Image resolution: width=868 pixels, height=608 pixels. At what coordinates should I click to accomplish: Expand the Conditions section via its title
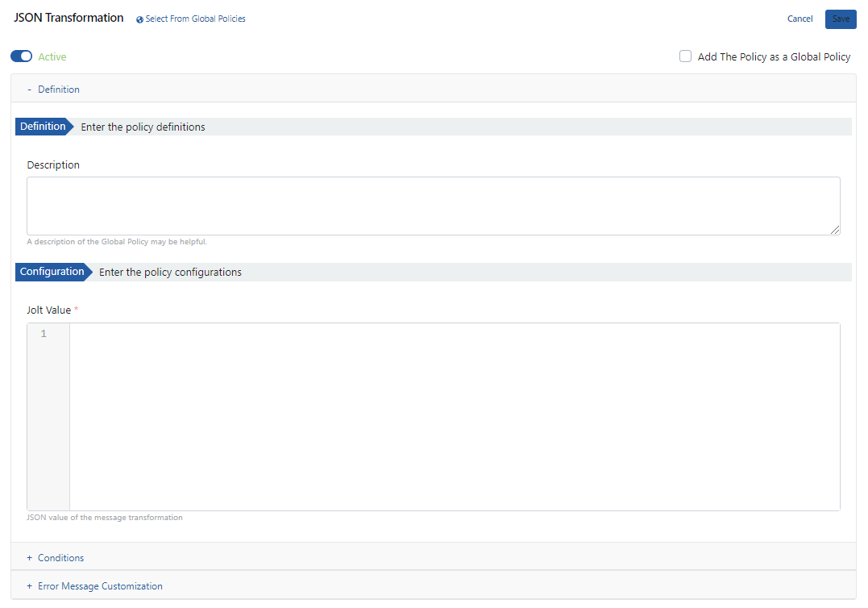click(61, 558)
